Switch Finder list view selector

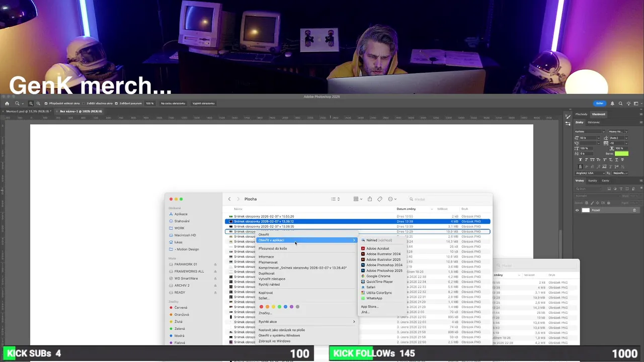335,199
